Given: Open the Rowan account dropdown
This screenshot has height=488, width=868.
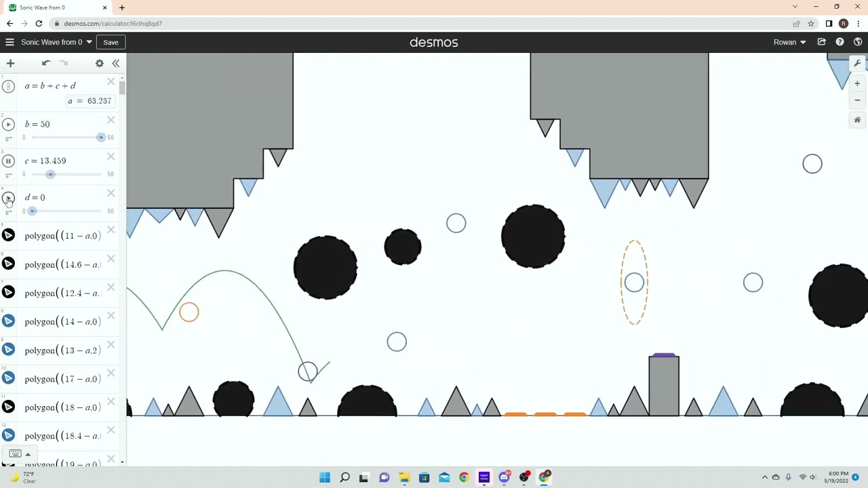Looking at the screenshot, I should click(789, 42).
